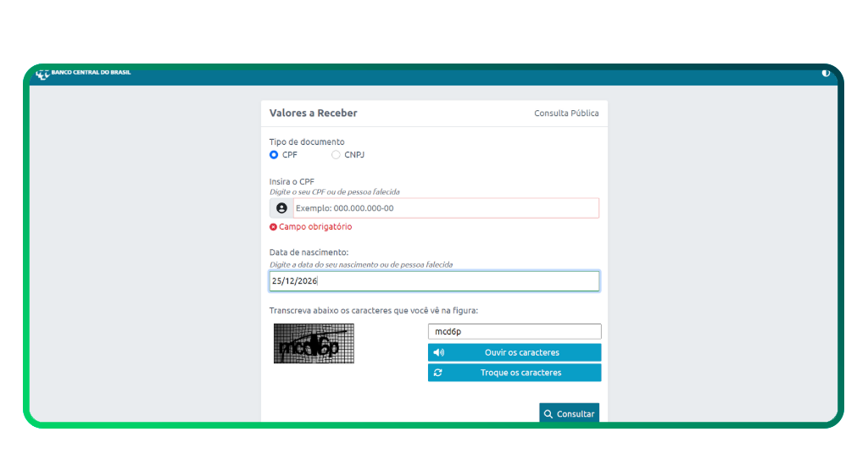Click the speaker icon on the audio button
The width and height of the screenshot is (868, 454).
438,352
